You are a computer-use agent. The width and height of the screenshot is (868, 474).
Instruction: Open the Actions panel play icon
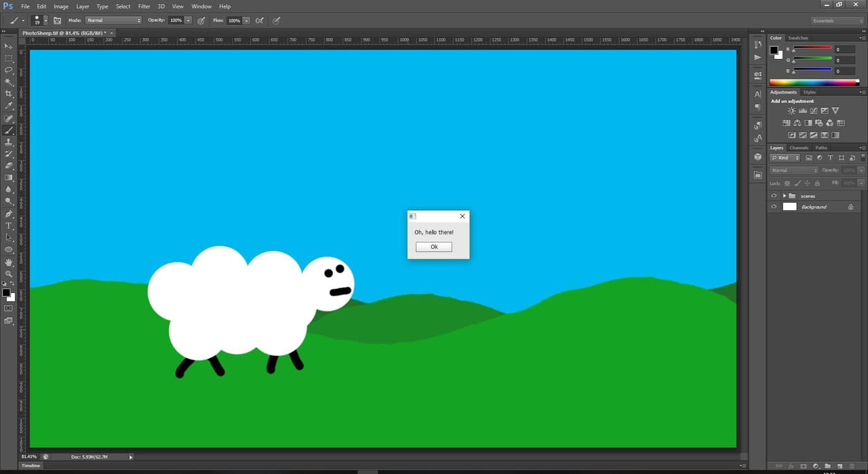757,58
